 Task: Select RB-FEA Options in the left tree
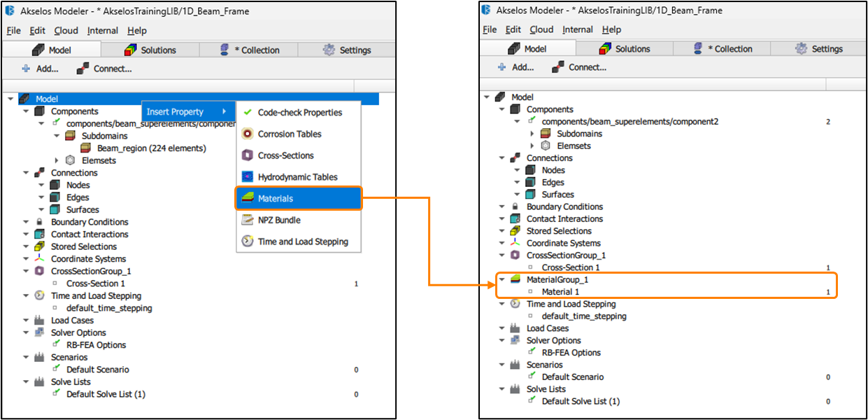point(96,345)
